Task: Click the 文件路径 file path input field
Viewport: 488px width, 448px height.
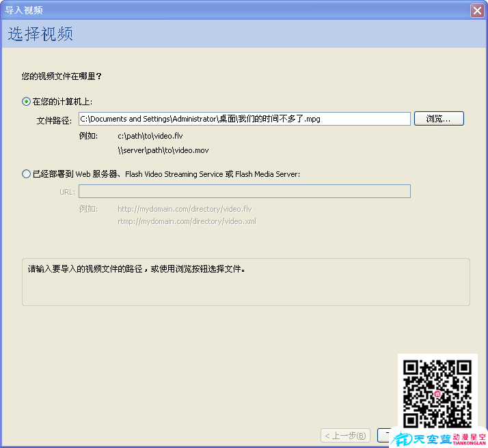Action: pyautogui.click(x=244, y=119)
